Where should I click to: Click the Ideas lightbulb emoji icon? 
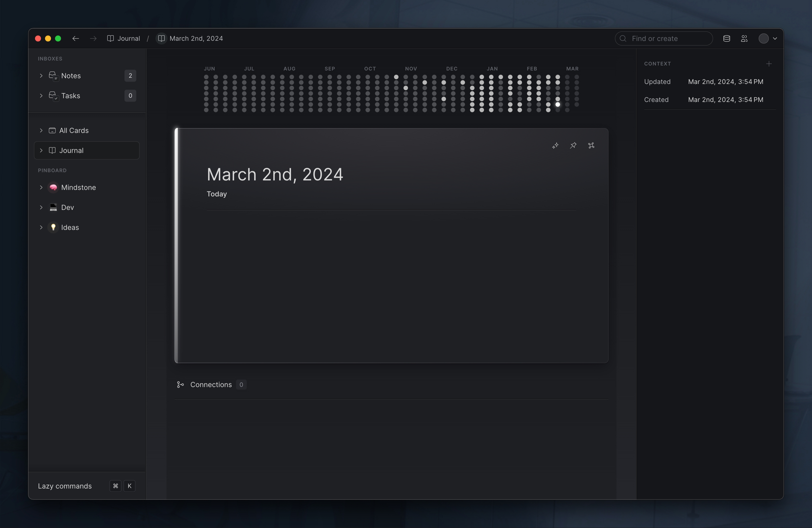(x=53, y=227)
